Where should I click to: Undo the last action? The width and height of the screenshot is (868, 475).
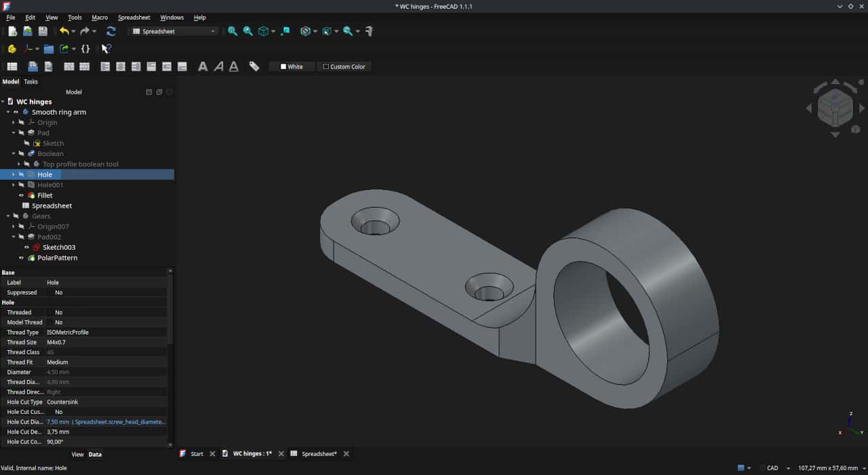pos(64,31)
